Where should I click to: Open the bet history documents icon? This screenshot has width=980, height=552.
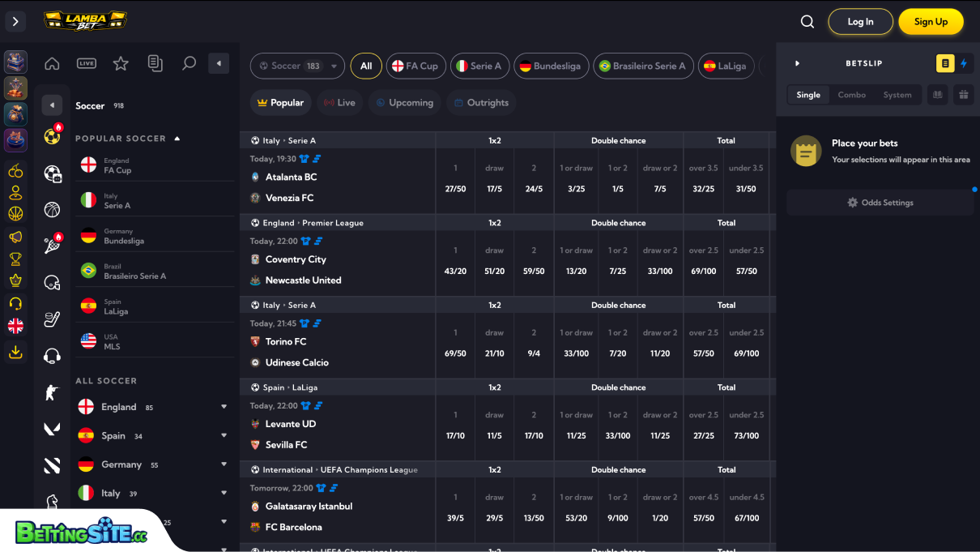156,63
